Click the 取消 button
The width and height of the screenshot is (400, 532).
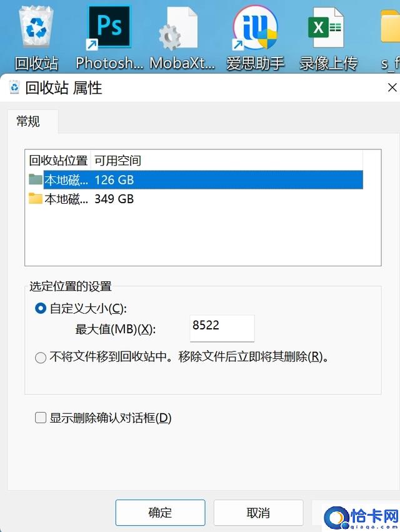[x=258, y=513]
